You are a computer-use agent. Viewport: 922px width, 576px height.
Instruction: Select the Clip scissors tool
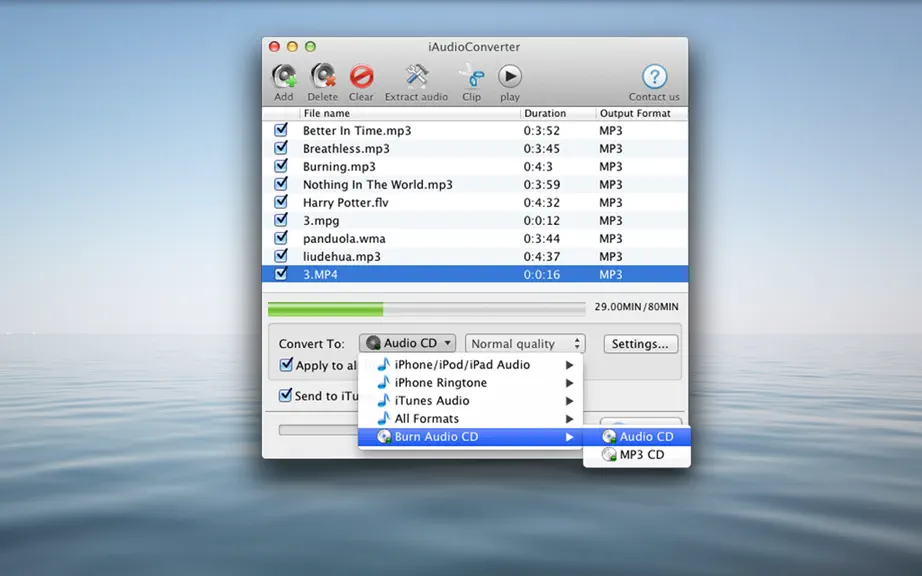[x=471, y=78]
